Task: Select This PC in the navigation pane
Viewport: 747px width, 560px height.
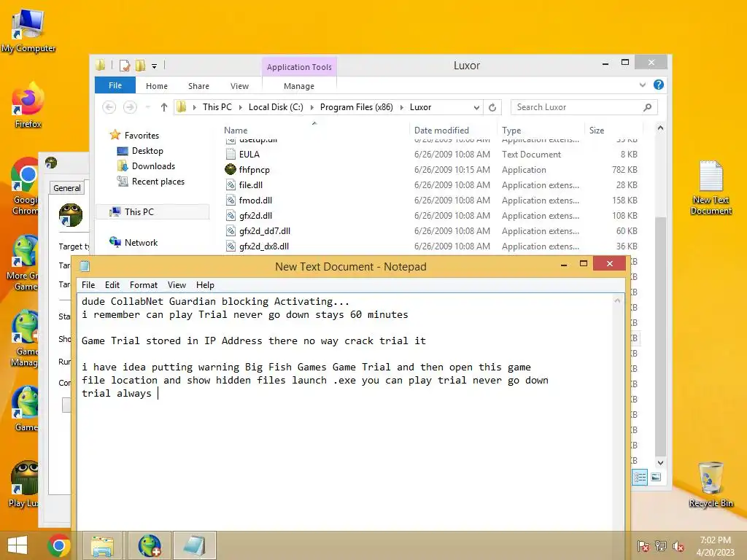Action: point(152,212)
